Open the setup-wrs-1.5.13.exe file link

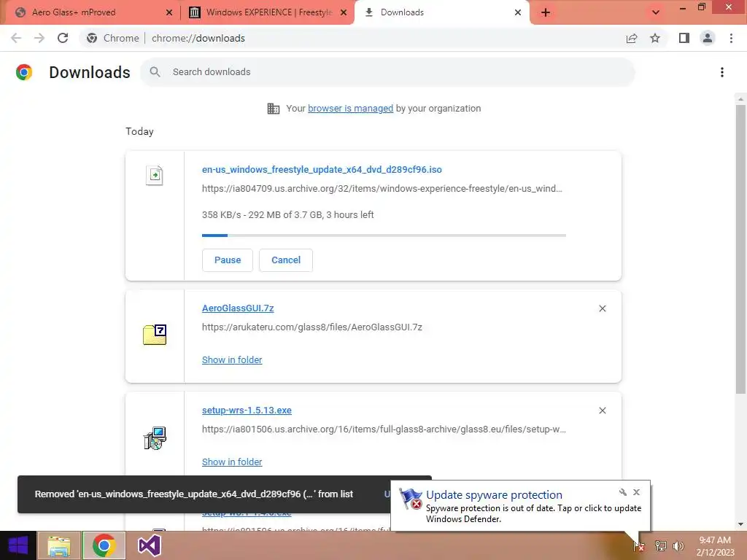247,410
